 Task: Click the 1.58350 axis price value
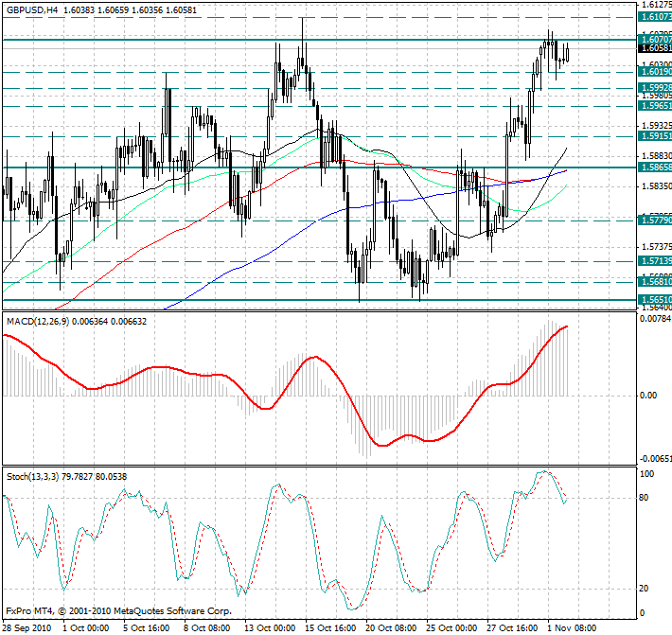[x=657, y=186]
